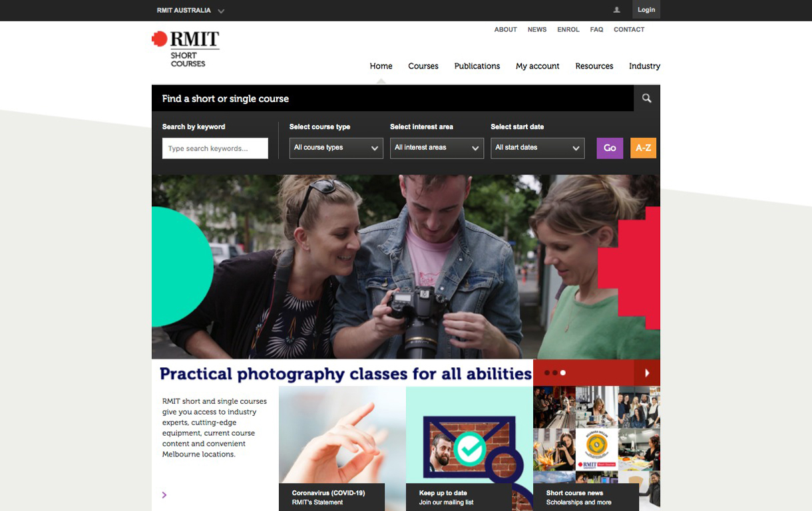Advance carousel with the next arrow
812x511 pixels.
tap(647, 373)
